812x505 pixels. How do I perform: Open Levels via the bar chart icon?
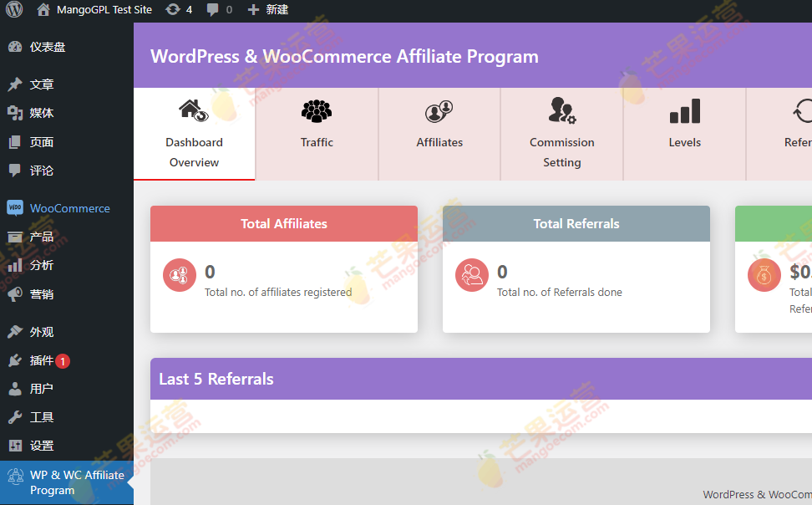pyautogui.click(x=683, y=110)
